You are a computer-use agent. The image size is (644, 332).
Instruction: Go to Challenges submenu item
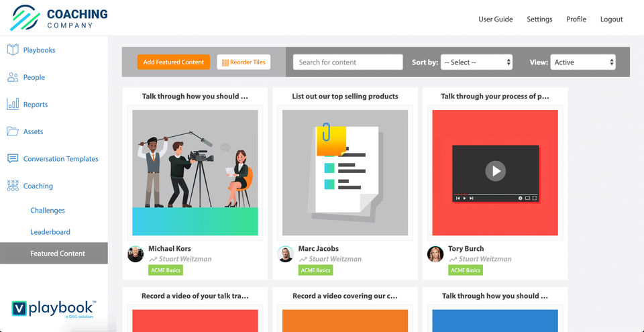pos(48,211)
